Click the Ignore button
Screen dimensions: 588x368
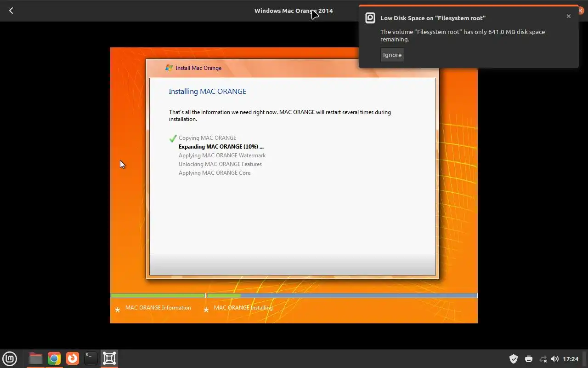pyautogui.click(x=392, y=55)
